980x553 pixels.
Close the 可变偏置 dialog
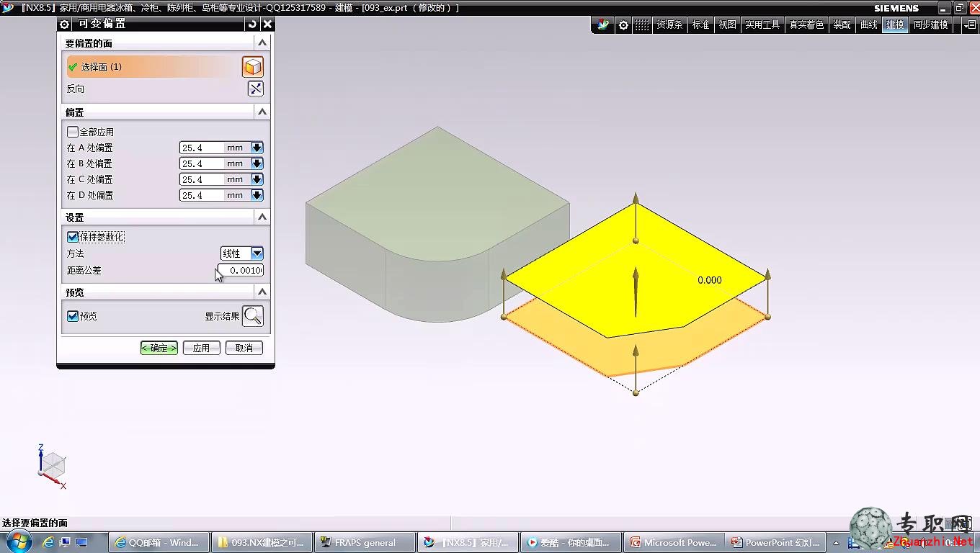pyautogui.click(x=267, y=24)
